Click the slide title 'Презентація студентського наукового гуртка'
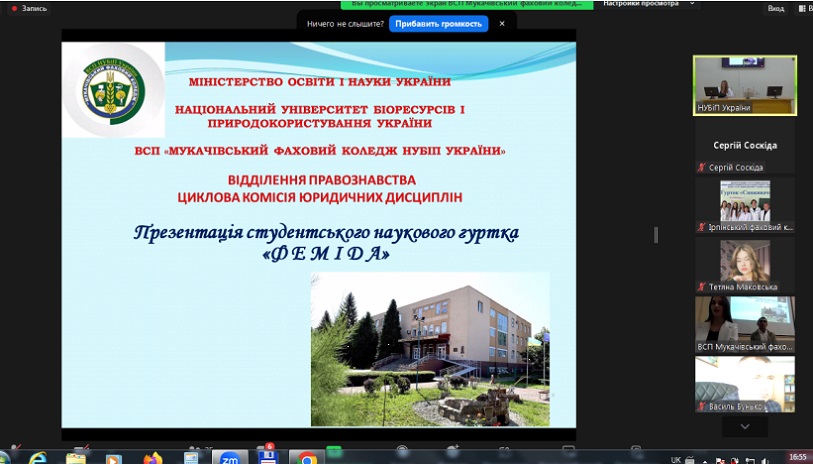Viewport: 813px width, 464px height. click(x=326, y=232)
